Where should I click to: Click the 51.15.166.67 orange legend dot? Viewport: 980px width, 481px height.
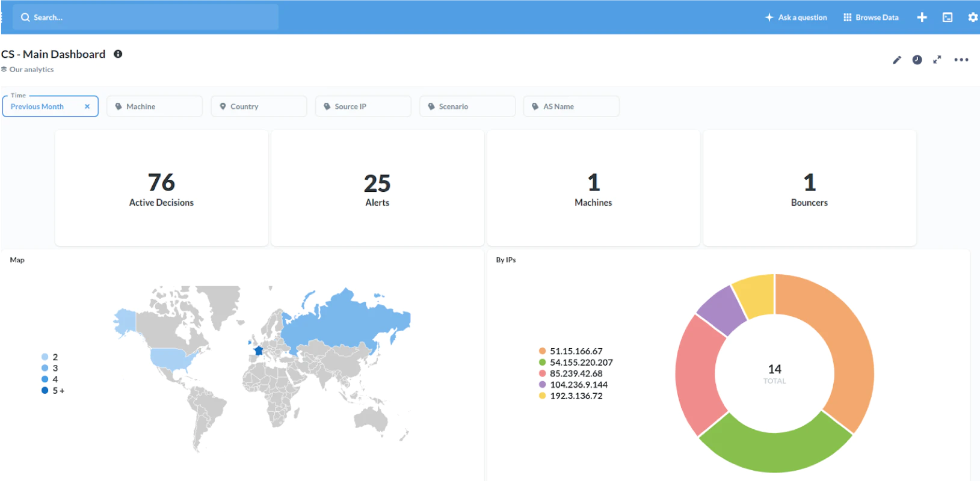point(542,351)
